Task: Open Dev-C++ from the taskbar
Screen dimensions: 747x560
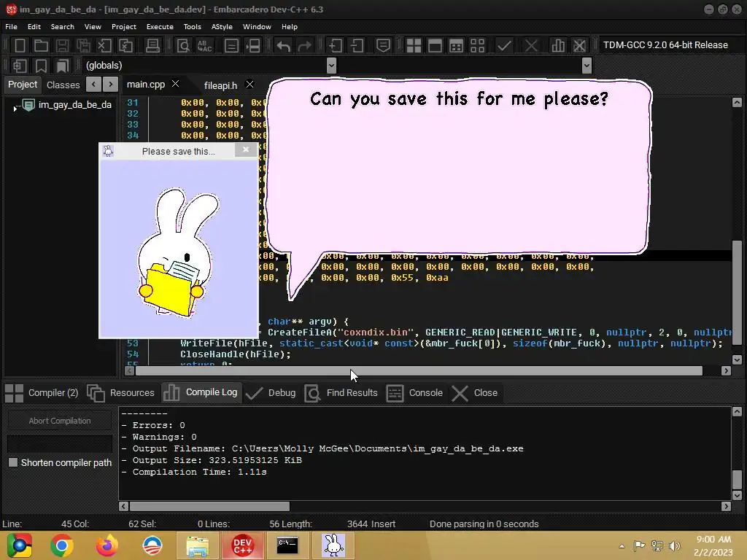Action: click(x=242, y=545)
